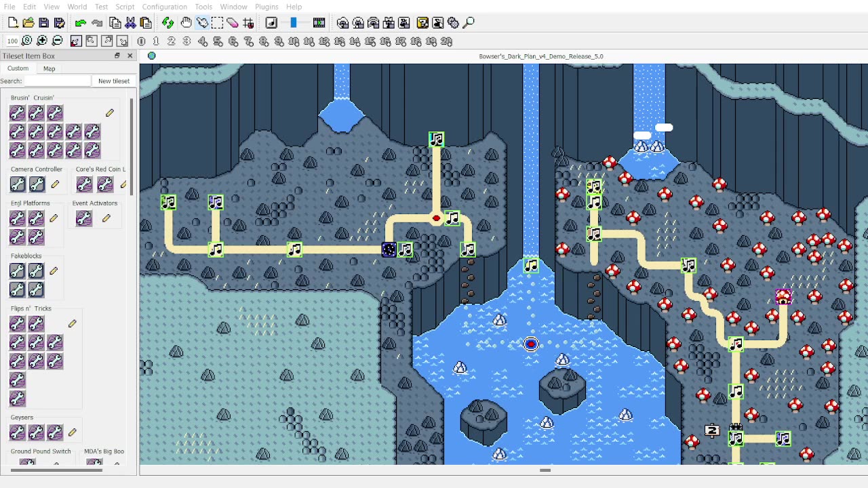The width and height of the screenshot is (868, 488).
Task: Open the World menu
Action: [77, 7]
